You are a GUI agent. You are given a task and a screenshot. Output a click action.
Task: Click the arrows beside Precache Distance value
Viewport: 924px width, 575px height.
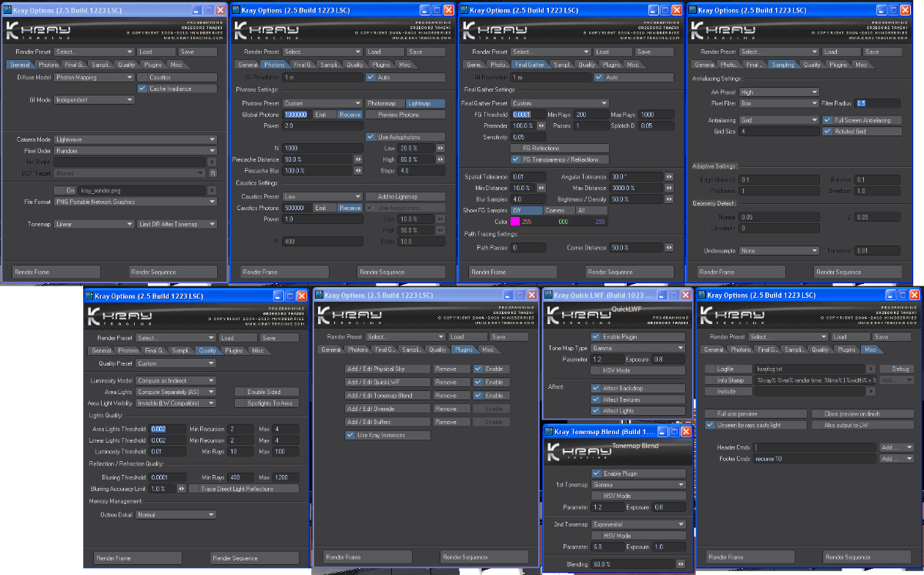pyautogui.click(x=357, y=159)
